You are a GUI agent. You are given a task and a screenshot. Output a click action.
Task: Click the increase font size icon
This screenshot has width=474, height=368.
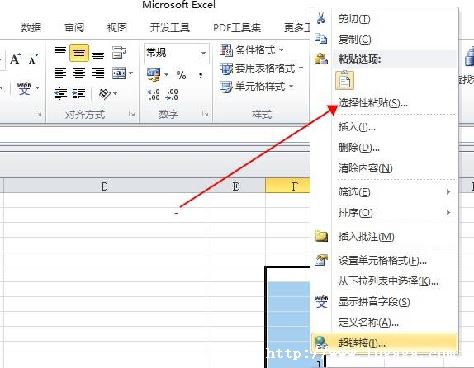15,59
